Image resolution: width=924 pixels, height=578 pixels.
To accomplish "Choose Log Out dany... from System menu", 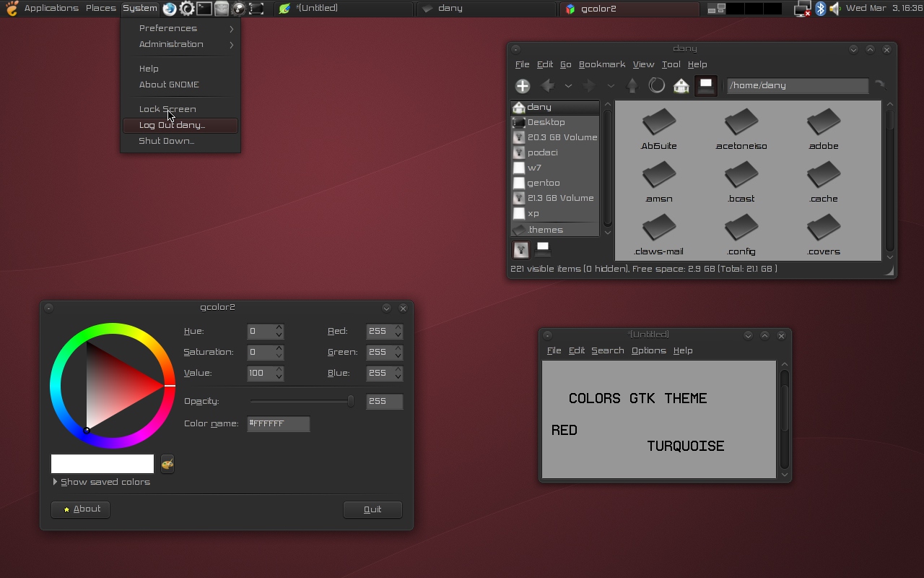I will click(180, 125).
